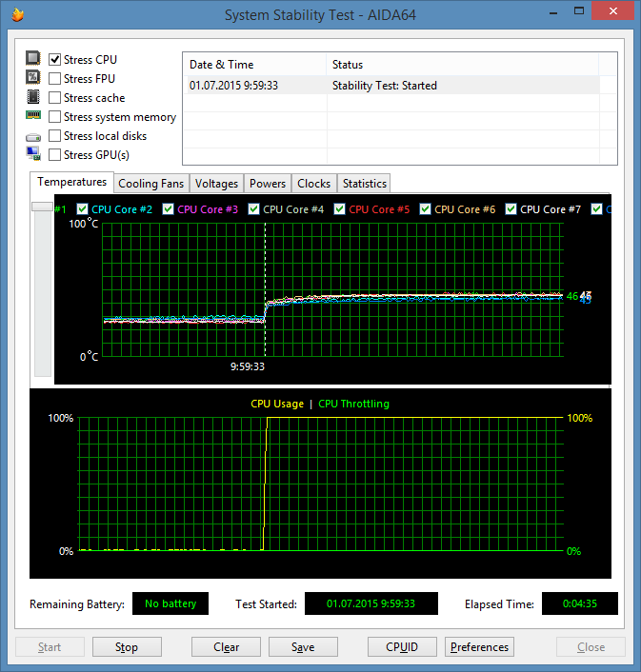This screenshot has width=641, height=672.
Task: Open the Voltages tab
Action: [x=216, y=184]
